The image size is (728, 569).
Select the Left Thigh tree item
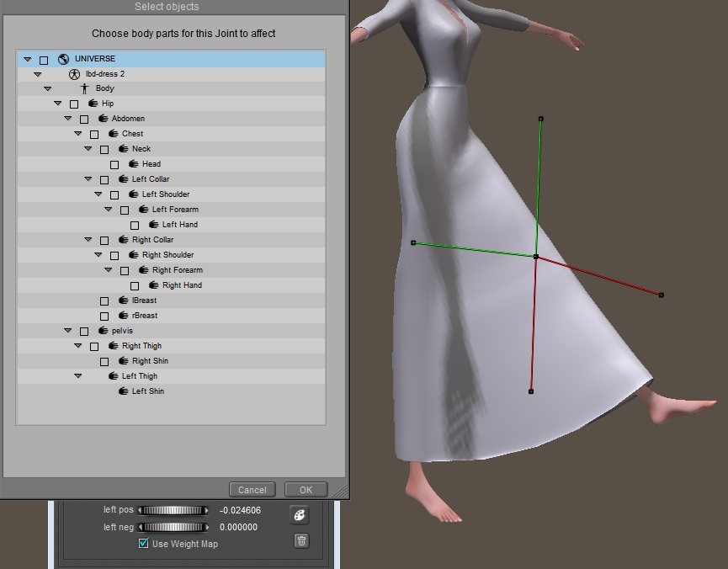point(139,376)
